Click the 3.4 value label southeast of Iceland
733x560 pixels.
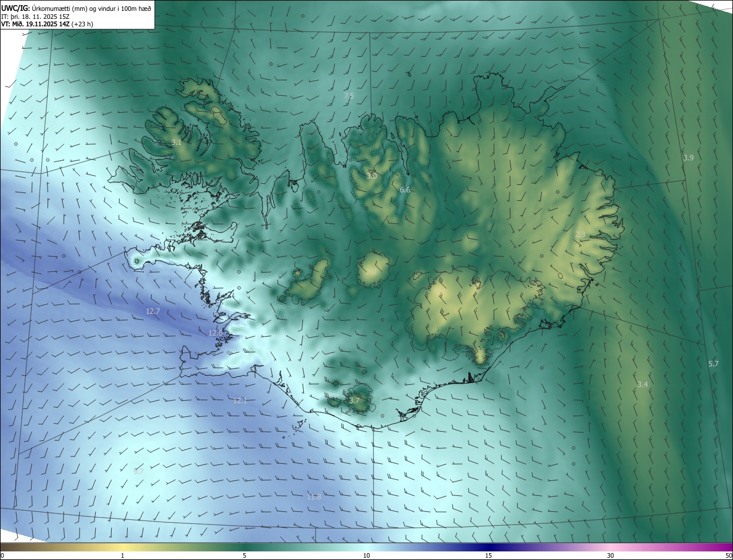pyautogui.click(x=643, y=384)
